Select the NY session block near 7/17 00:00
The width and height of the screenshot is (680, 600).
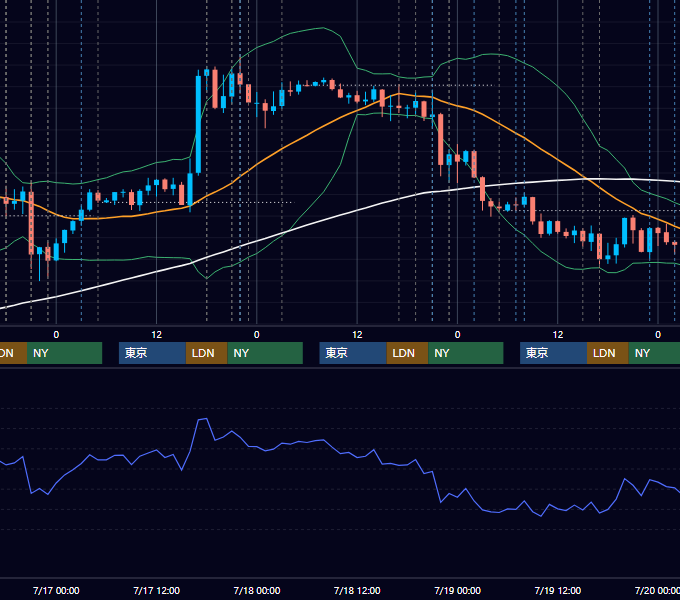(x=64, y=353)
